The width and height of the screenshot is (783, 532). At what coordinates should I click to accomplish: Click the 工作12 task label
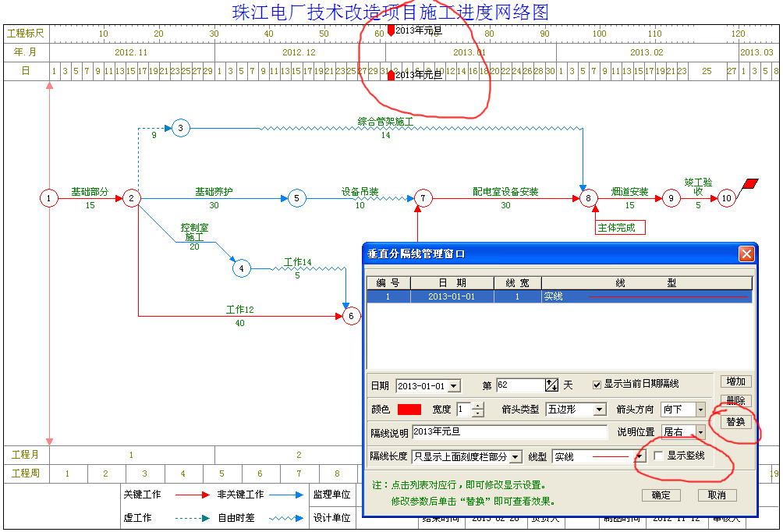(x=239, y=310)
